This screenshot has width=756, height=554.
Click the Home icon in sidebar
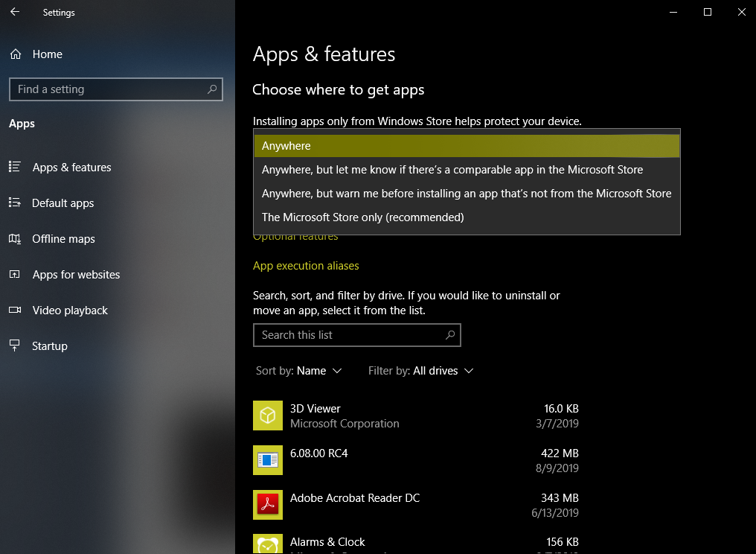click(15, 54)
